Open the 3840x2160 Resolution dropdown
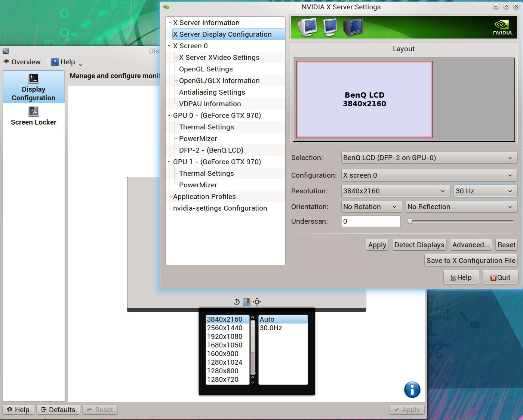The image size is (523, 420). pyautogui.click(x=396, y=191)
